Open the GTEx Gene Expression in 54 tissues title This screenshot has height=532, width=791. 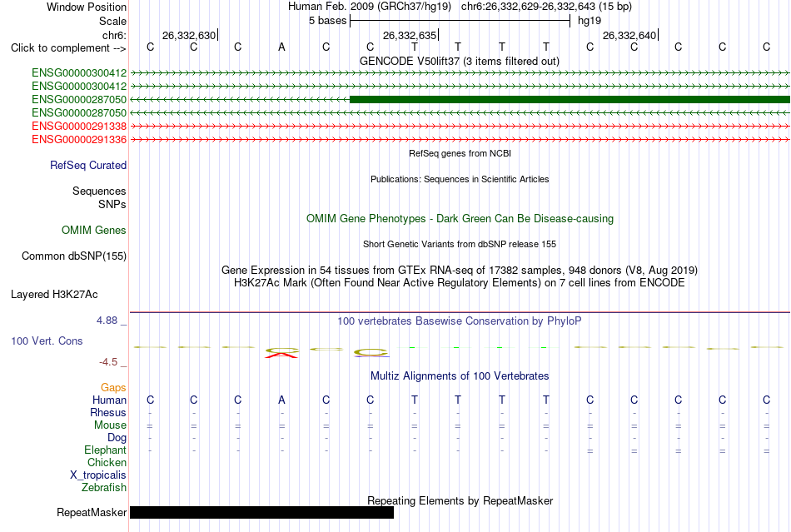tap(460, 270)
